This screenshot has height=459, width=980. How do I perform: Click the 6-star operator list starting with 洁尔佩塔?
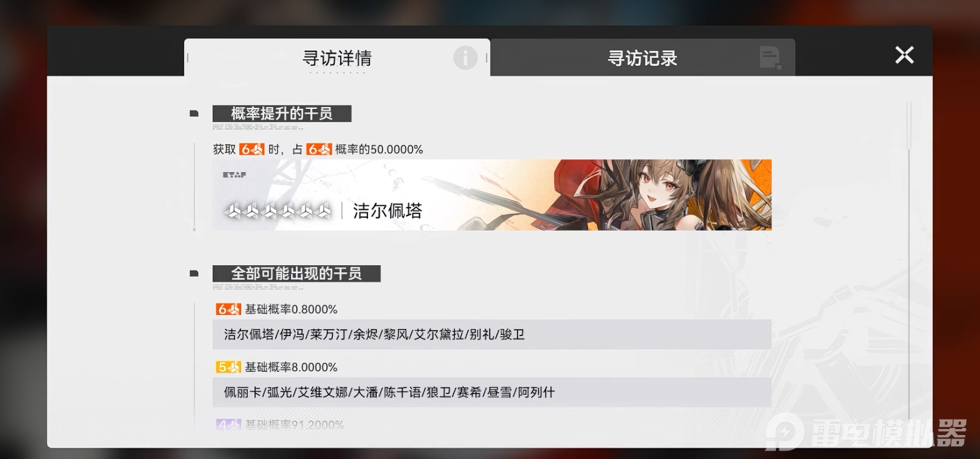[492, 334]
